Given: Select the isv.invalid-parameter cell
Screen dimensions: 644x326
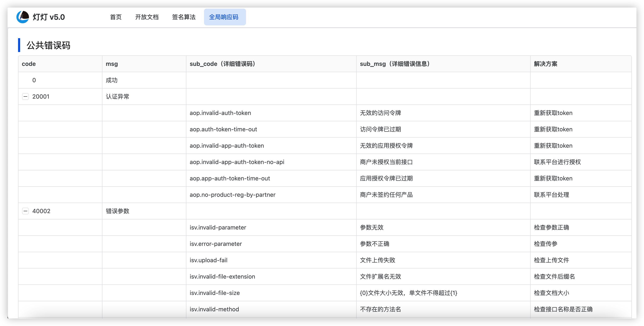Looking at the screenshot, I should (218, 228).
